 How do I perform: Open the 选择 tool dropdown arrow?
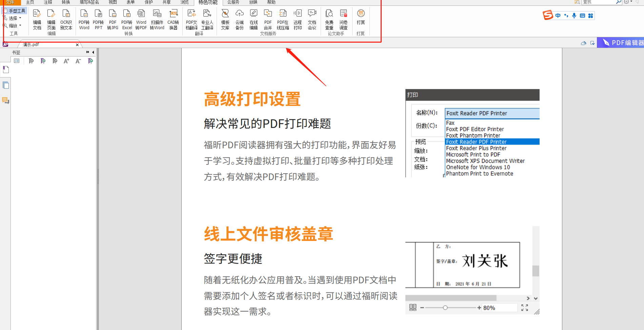point(20,18)
